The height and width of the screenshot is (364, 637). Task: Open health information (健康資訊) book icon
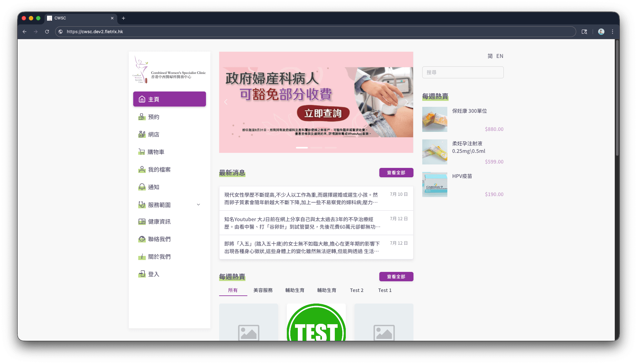(x=142, y=221)
